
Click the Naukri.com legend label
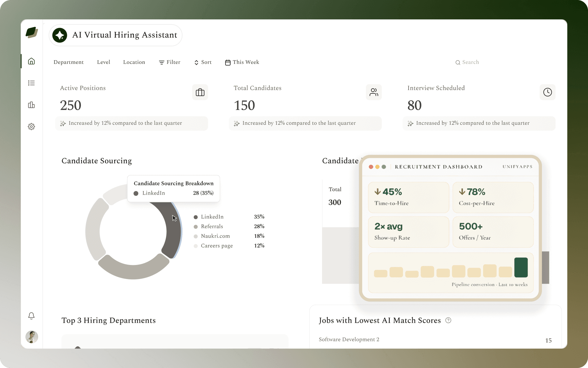click(x=215, y=236)
